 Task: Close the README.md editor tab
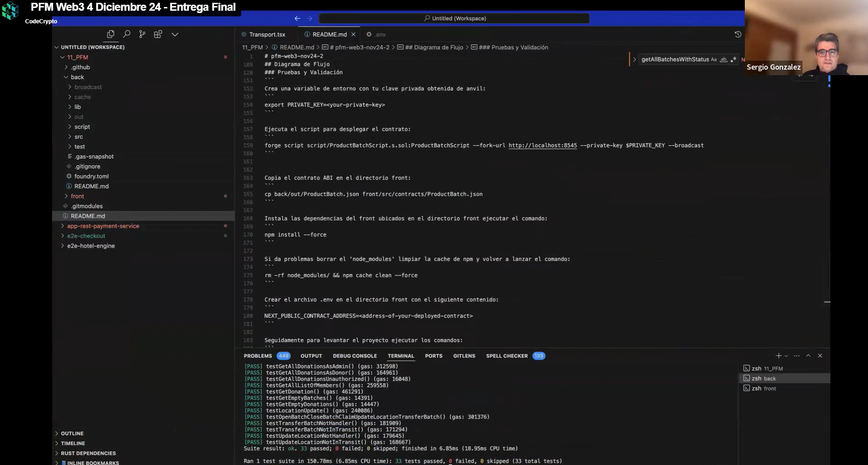click(353, 35)
